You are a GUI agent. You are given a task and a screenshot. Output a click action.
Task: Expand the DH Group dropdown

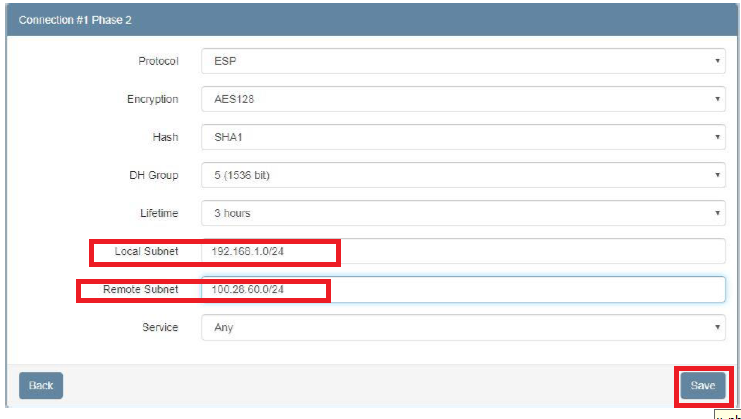(460, 175)
